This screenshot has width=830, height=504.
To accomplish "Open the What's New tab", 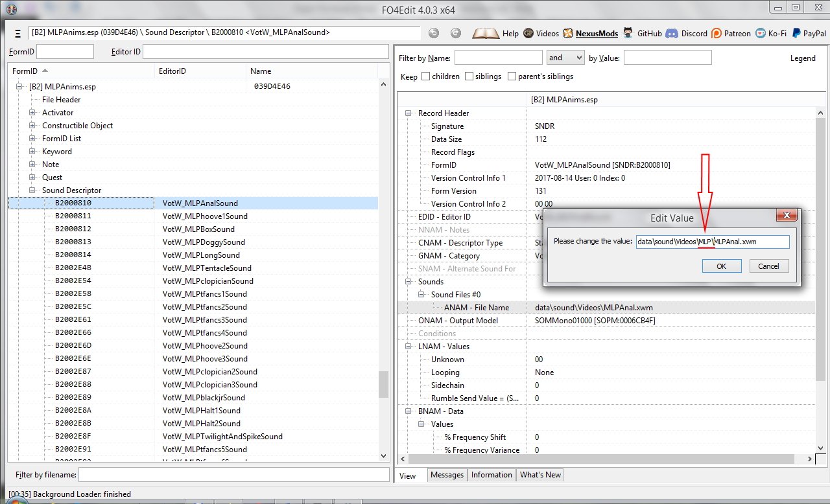I will tap(540, 475).
